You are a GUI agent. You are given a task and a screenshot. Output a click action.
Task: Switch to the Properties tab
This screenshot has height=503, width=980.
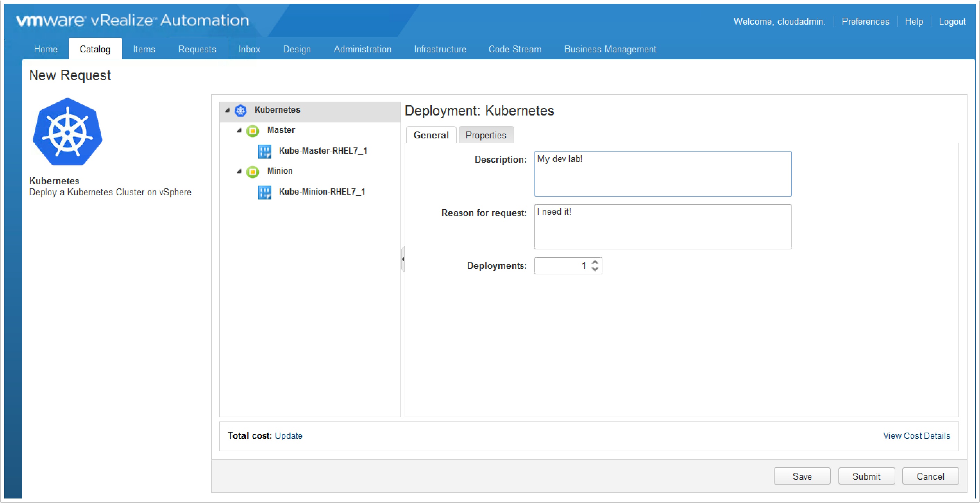pyautogui.click(x=486, y=135)
